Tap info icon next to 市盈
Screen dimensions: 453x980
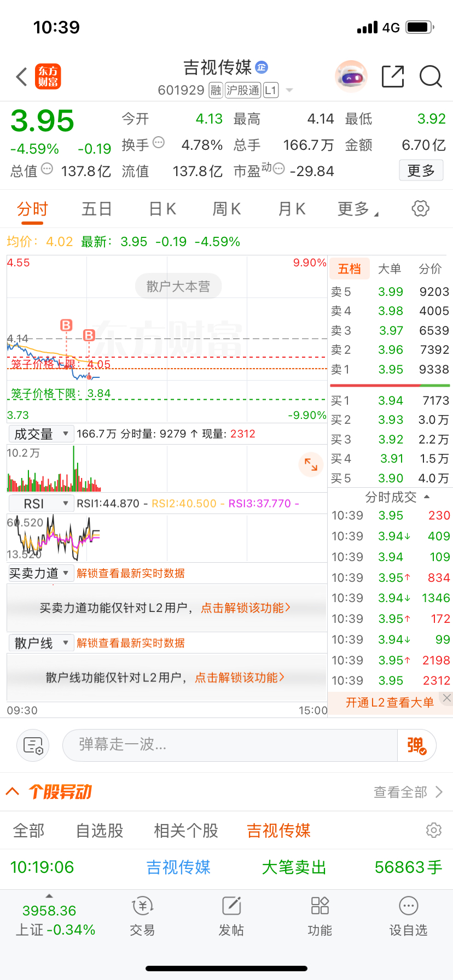(x=278, y=169)
